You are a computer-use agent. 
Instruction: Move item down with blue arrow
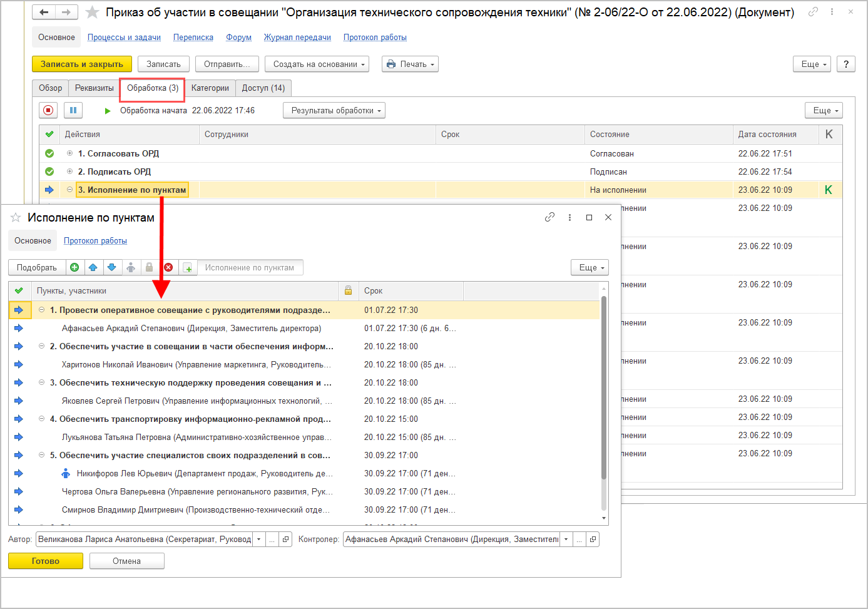point(112,268)
